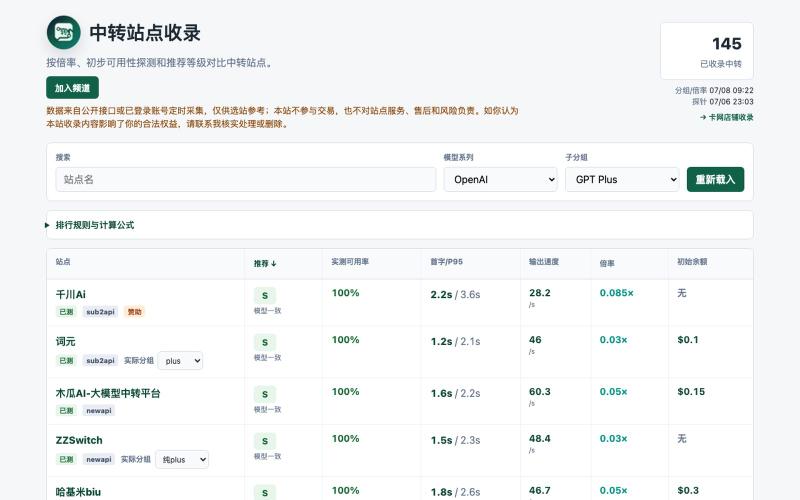Open the 卡网店铺收录 link
Viewport: 800px width, 500px height.
pos(727,117)
